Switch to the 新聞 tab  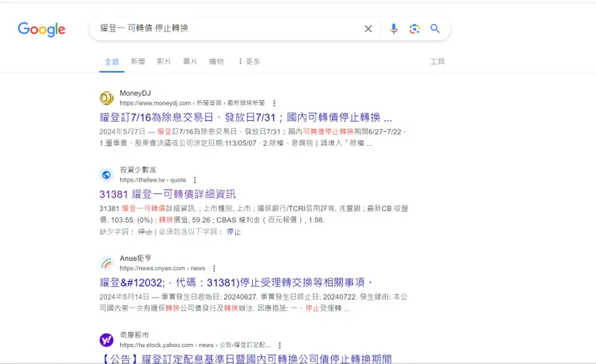(x=138, y=61)
